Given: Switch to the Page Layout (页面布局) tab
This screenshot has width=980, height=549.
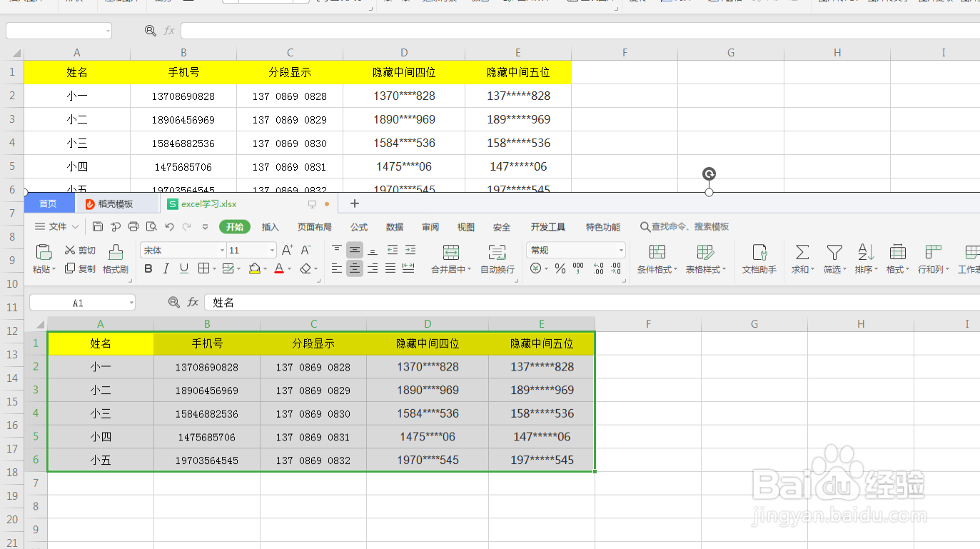Looking at the screenshot, I should [x=315, y=227].
